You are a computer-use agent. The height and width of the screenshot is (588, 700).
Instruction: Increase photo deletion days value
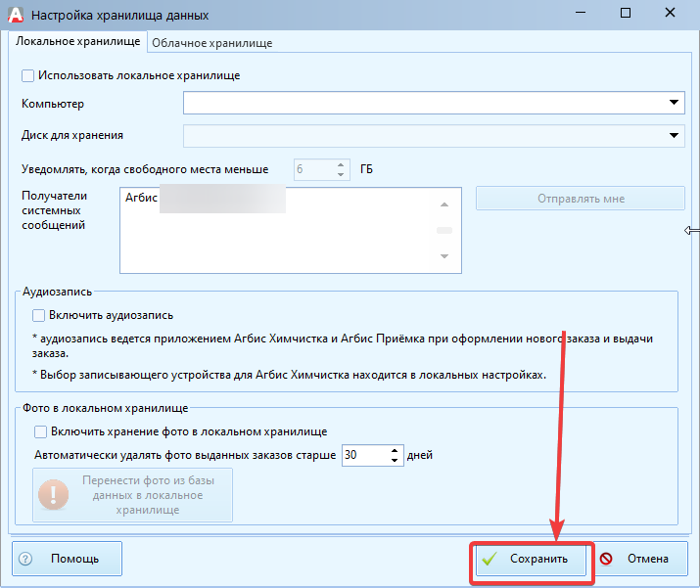(395, 451)
